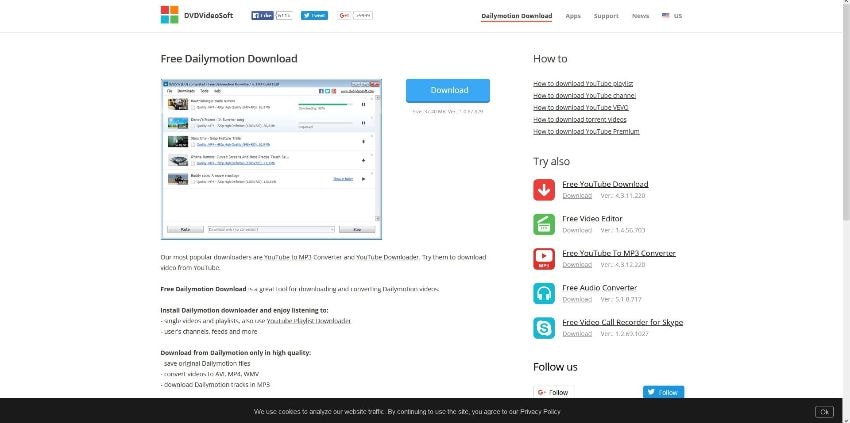Open the Free YouTube To MP3 Converter link
This screenshot has width=850, height=423.
point(619,253)
